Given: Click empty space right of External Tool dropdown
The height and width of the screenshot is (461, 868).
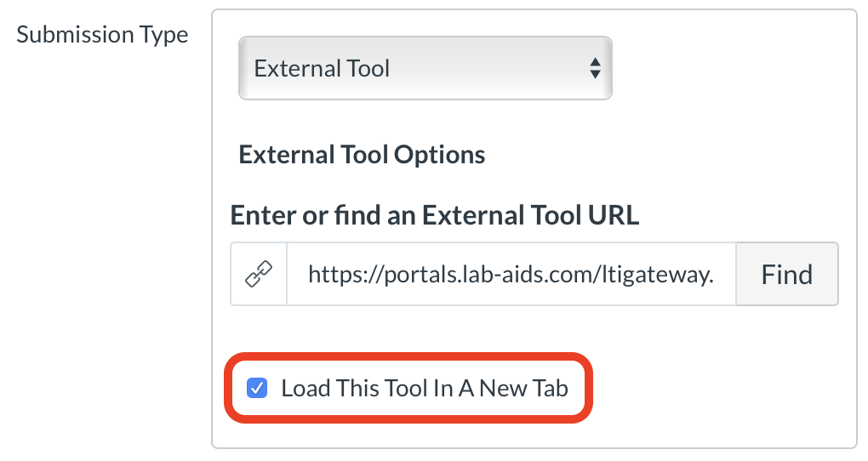Looking at the screenshot, I should point(732,68).
